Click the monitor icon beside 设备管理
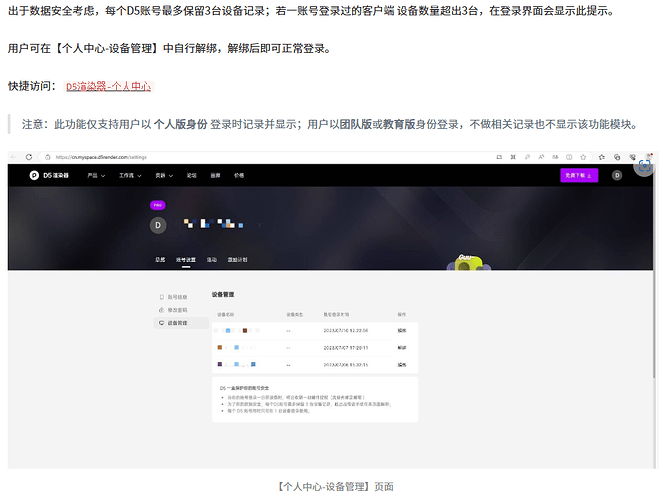The height and width of the screenshot is (500, 659). tap(161, 323)
